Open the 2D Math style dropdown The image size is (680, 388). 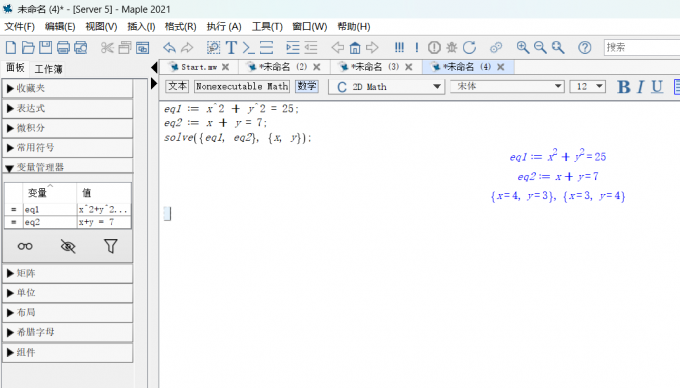[x=386, y=87]
